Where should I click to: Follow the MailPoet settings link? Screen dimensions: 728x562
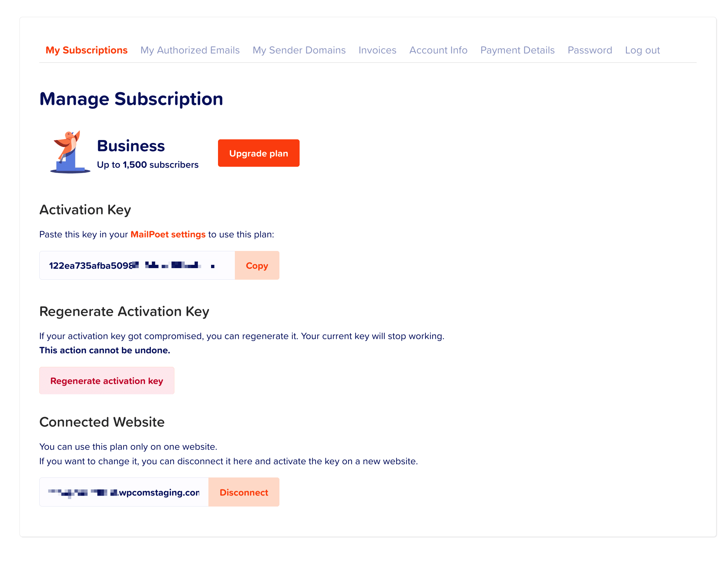click(x=168, y=234)
